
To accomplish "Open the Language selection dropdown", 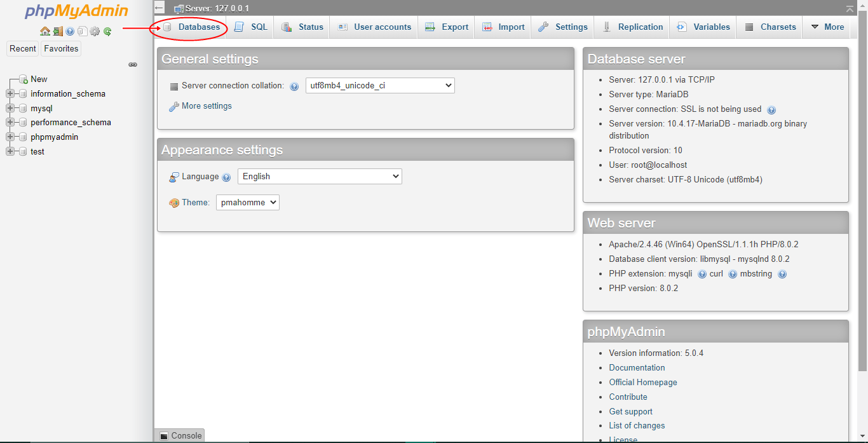I will coord(319,176).
